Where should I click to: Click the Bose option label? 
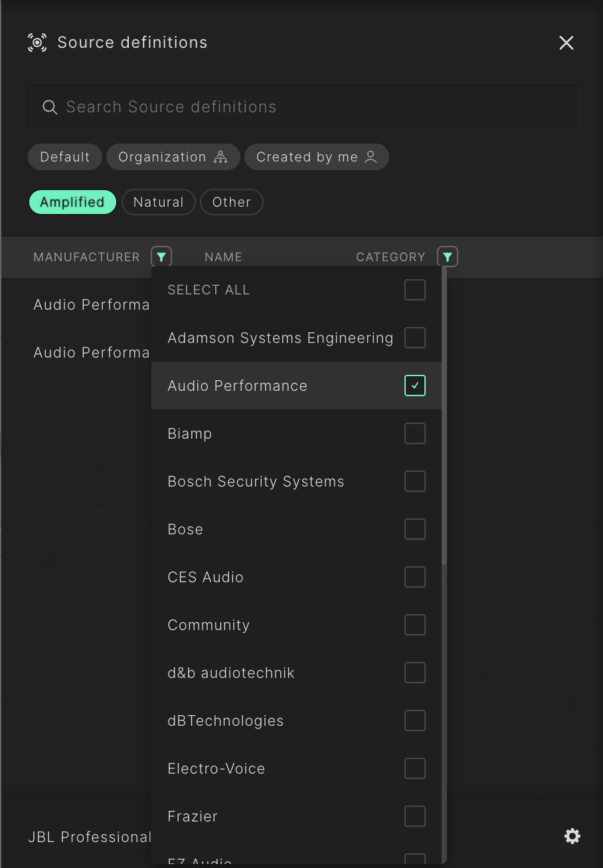click(x=185, y=530)
